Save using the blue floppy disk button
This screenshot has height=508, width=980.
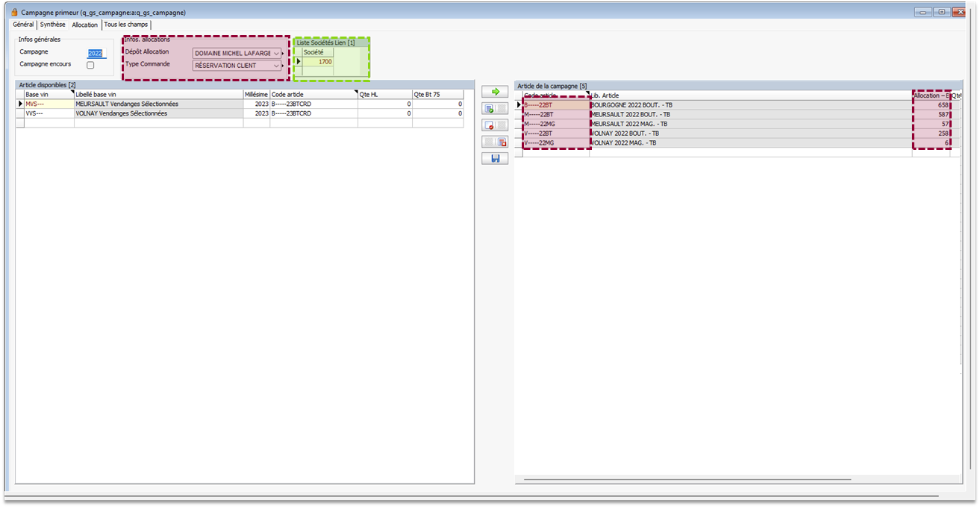coord(494,158)
